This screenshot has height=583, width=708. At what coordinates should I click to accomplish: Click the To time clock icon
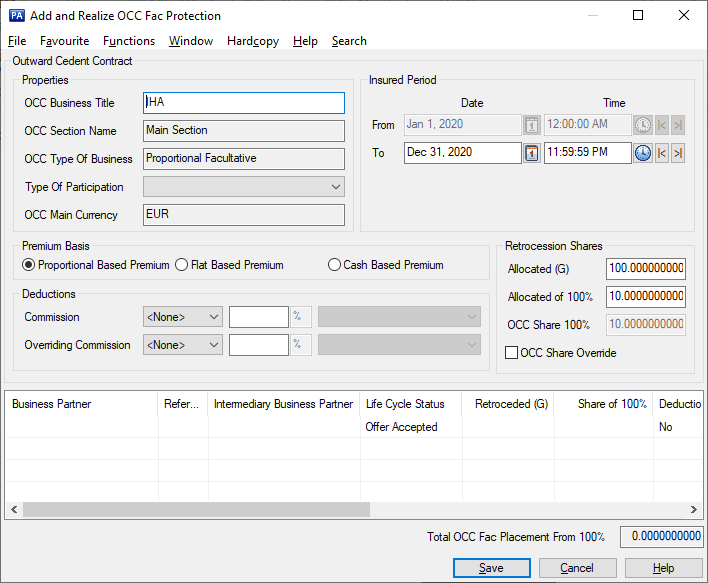point(642,153)
